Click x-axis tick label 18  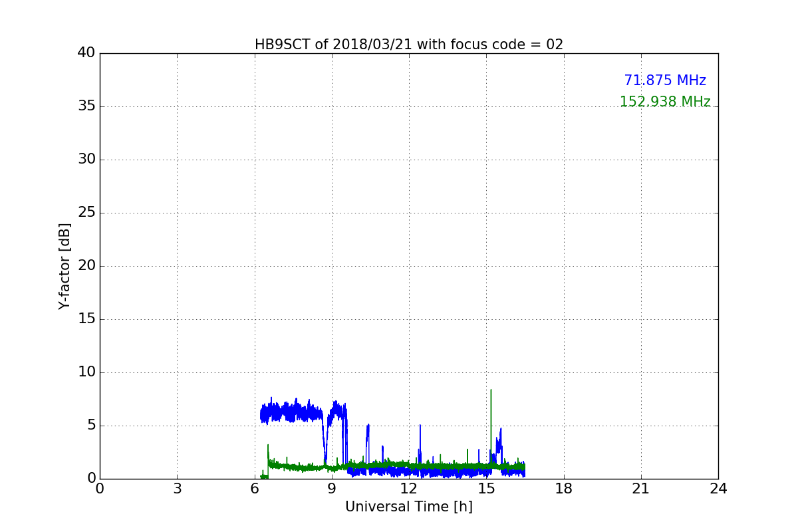pyautogui.click(x=564, y=489)
